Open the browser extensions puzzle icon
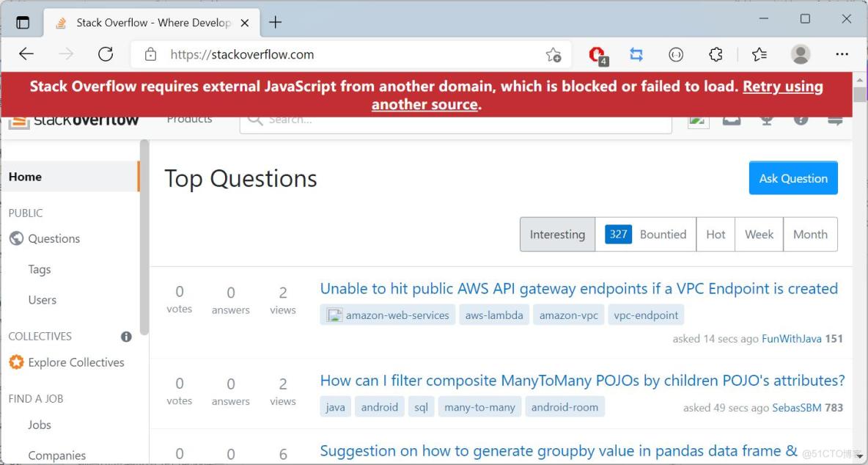Image resolution: width=868 pixels, height=465 pixels. click(716, 54)
